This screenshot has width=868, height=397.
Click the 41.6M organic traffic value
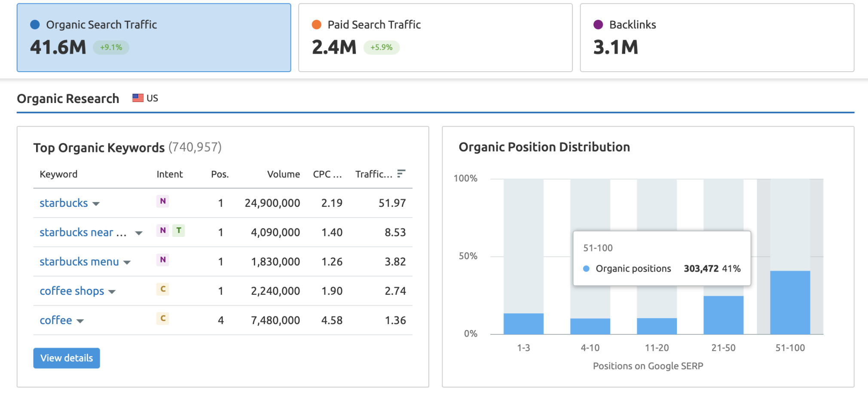coord(58,47)
